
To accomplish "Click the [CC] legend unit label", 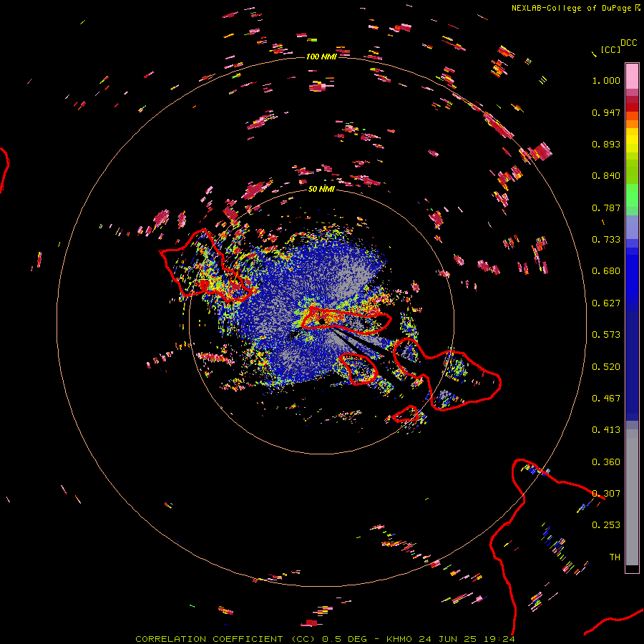I will (610, 49).
